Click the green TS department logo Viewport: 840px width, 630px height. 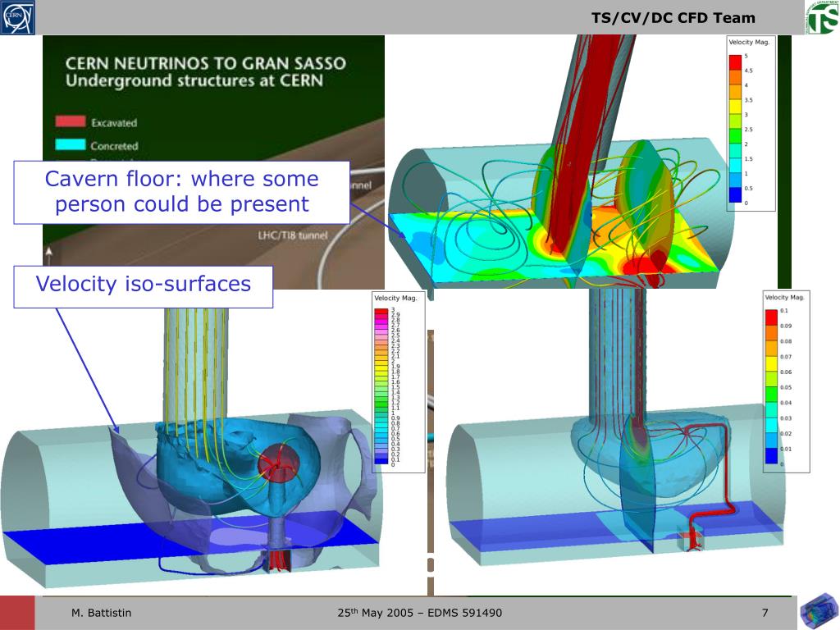[x=822, y=17]
